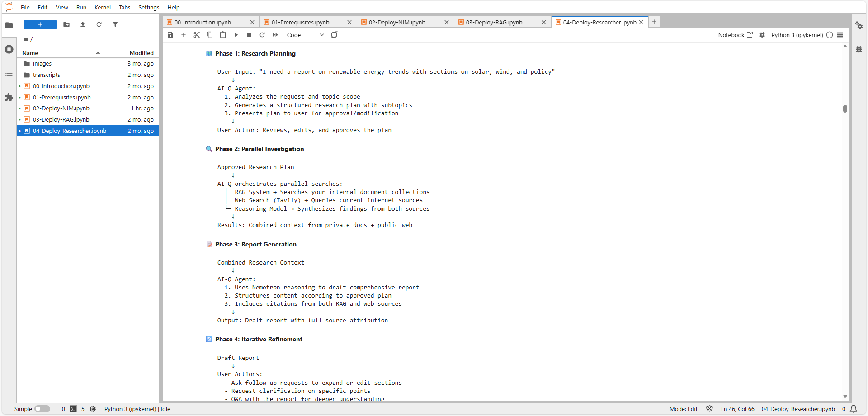Viewport: 868px width, 416px height.
Task: Select 04-Deploy-Researcher.ipynb in file list
Action: 88,131
